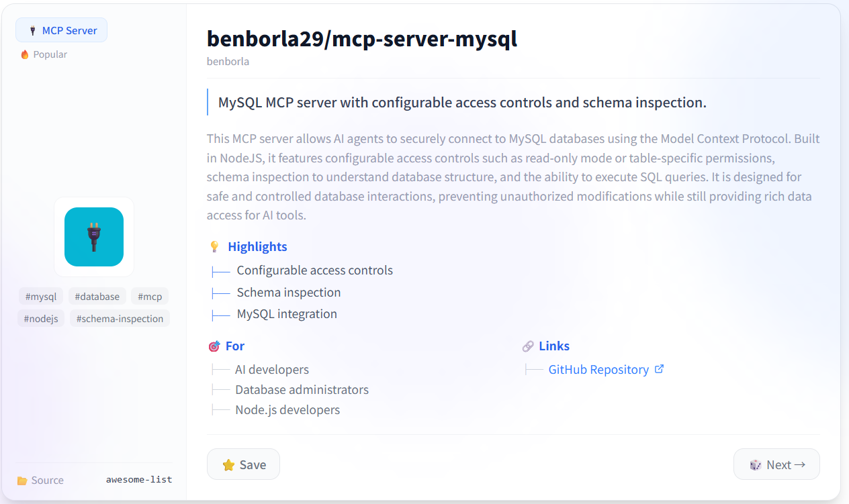Click the AI developers entry

point(272,370)
